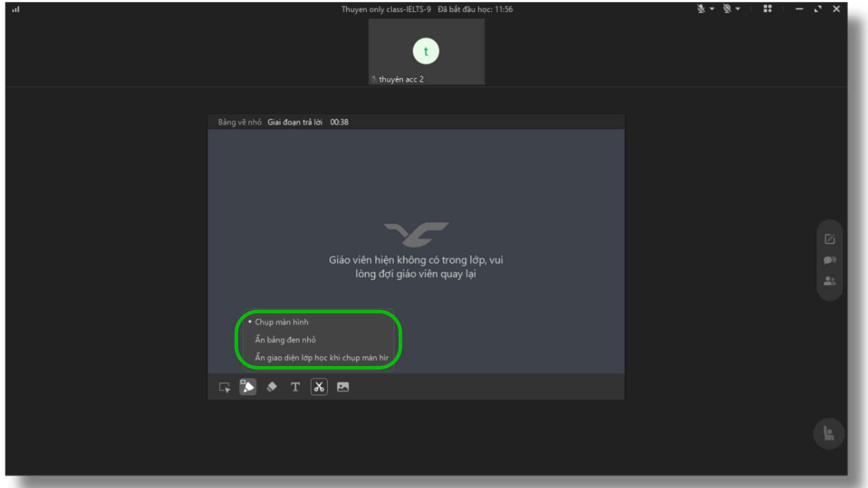Toggle the muted microphone icon

pyautogui.click(x=701, y=9)
